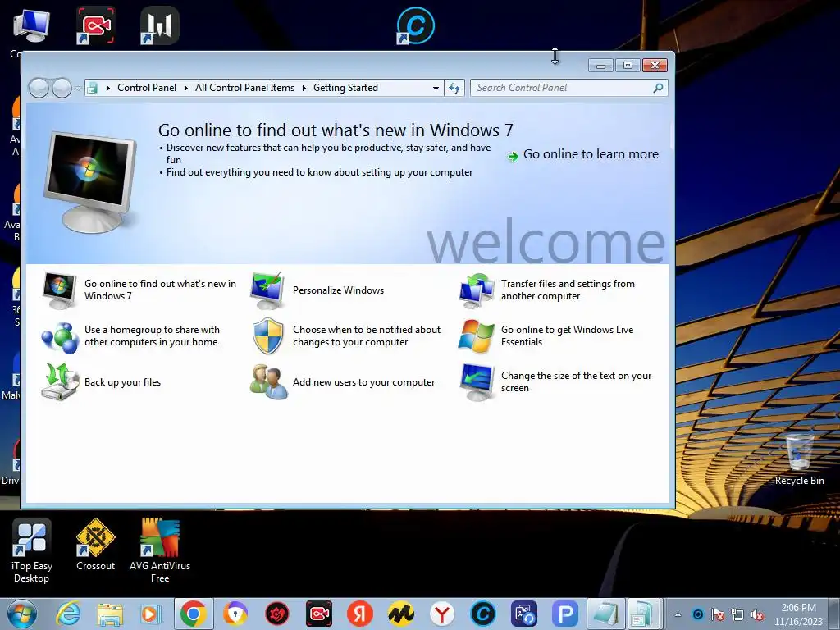840x630 pixels.
Task: Open Windows Explorer from taskbar
Action: pyautogui.click(x=110, y=614)
